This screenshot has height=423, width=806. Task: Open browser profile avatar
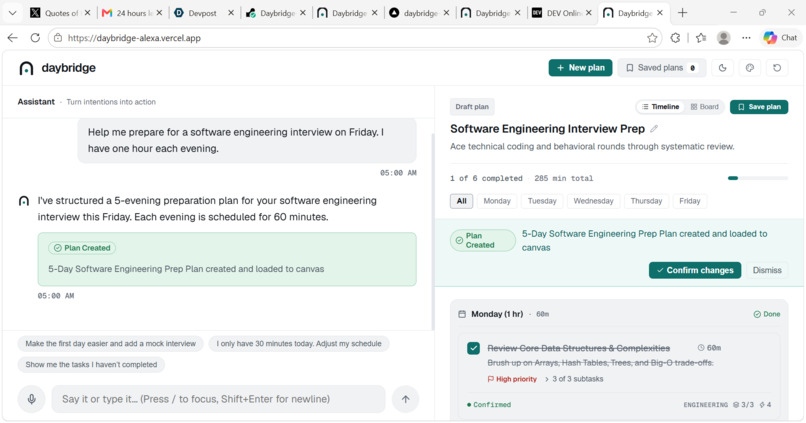pos(724,38)
